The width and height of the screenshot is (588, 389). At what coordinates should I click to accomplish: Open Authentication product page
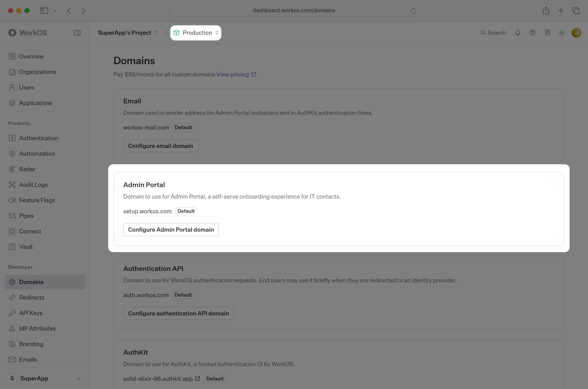45,138
